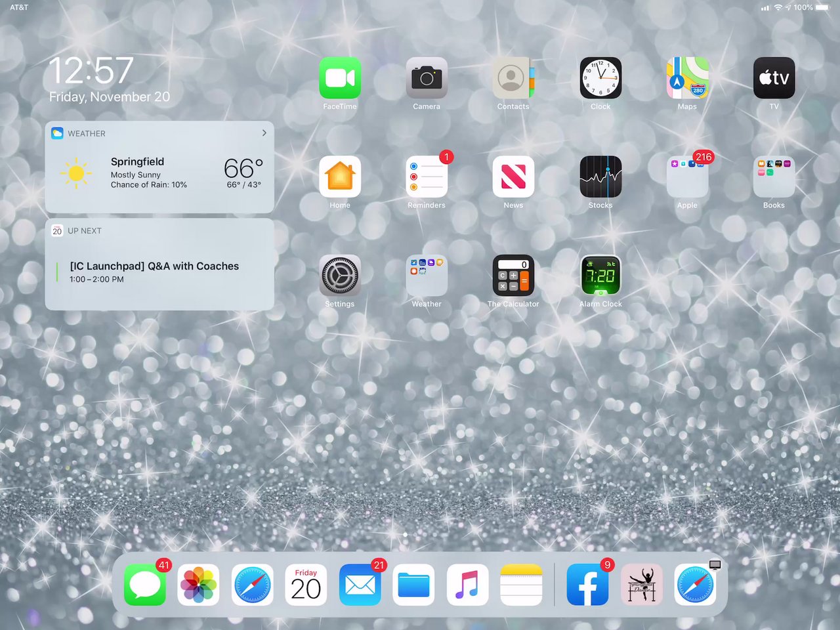This screenshot has width=840, height=630.
Task: Open the Stocks app
Action: [x=600, y=177]
